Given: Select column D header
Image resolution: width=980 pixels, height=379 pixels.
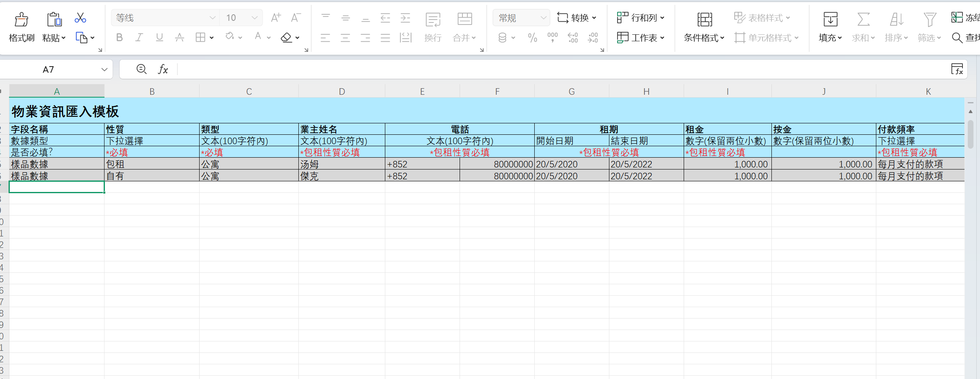Looking at the screenshot, I should [342, 91].
